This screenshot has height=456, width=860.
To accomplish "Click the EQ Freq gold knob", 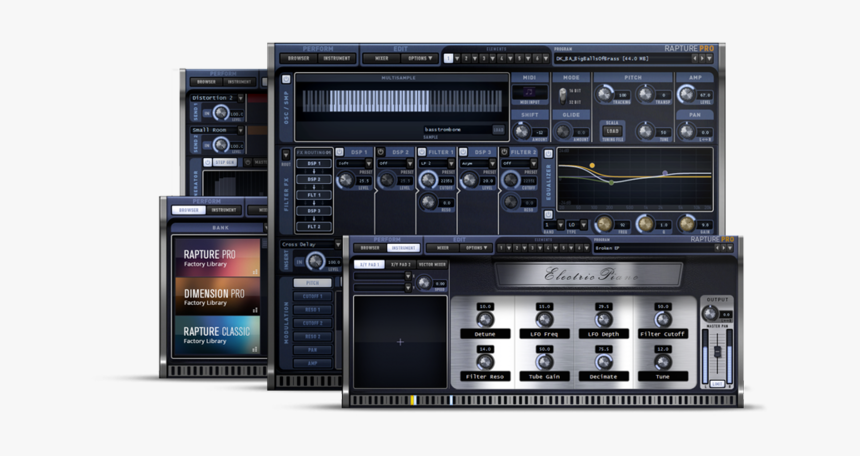I will click(604, 224).
